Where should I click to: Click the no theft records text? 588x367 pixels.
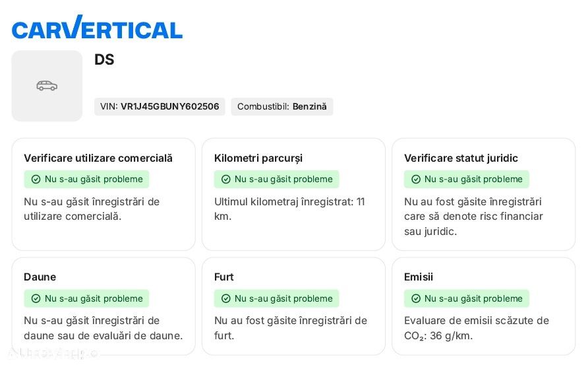290,328
